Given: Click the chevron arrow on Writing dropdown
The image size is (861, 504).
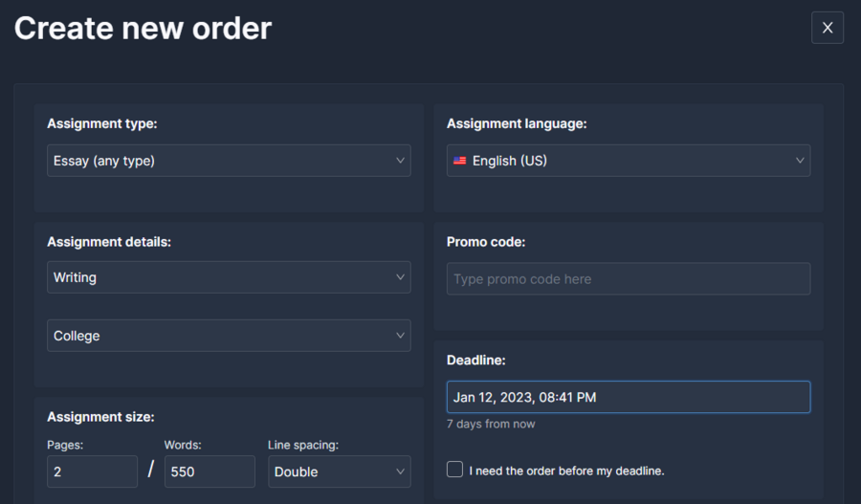Looking at the screenshot, I should pos(400,277).
